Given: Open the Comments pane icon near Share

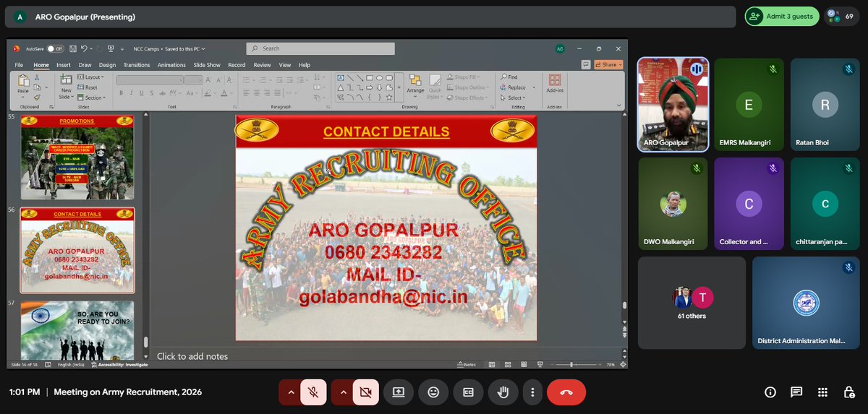Looking at the screenshot, I should click(x=586, y=64).
